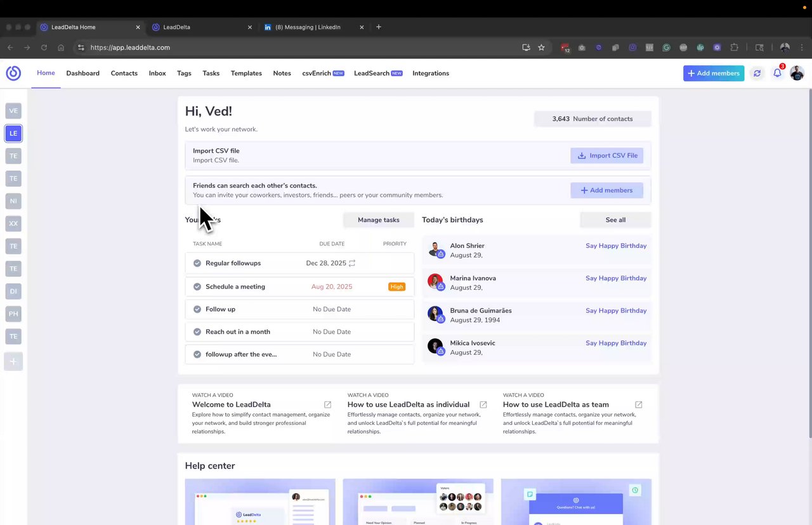Click the install app icon in address bar
The height and width of the screenshot is (525, 812).
(526, 48)
